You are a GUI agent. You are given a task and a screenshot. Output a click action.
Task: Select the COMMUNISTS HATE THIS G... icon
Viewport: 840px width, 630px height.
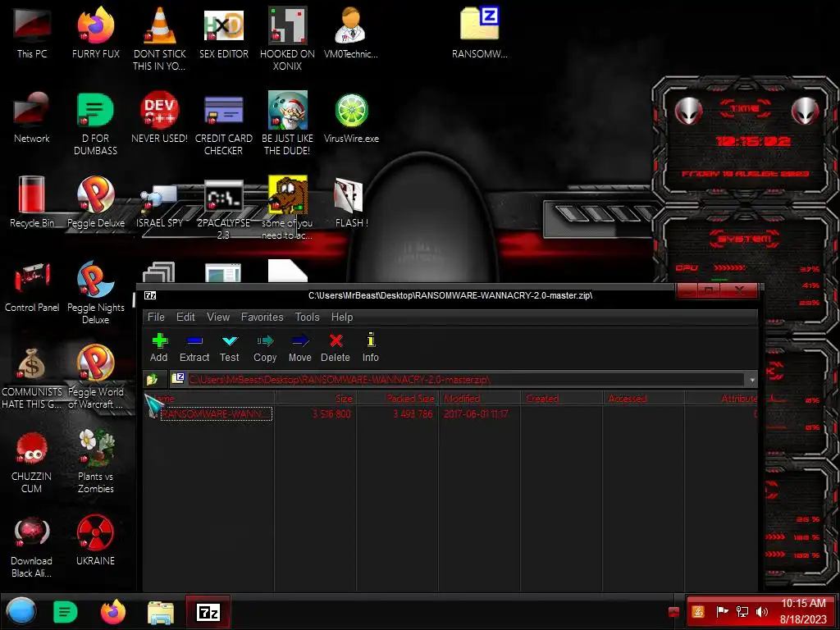click(32, 377)
